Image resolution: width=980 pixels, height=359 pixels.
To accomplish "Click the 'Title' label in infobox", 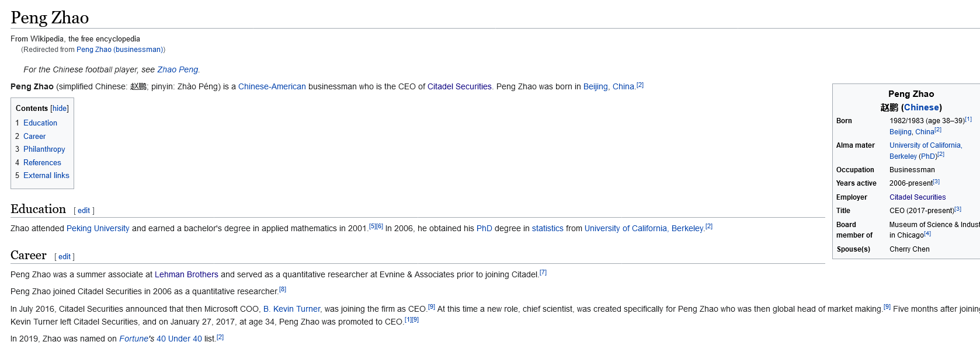I will 843,211.
